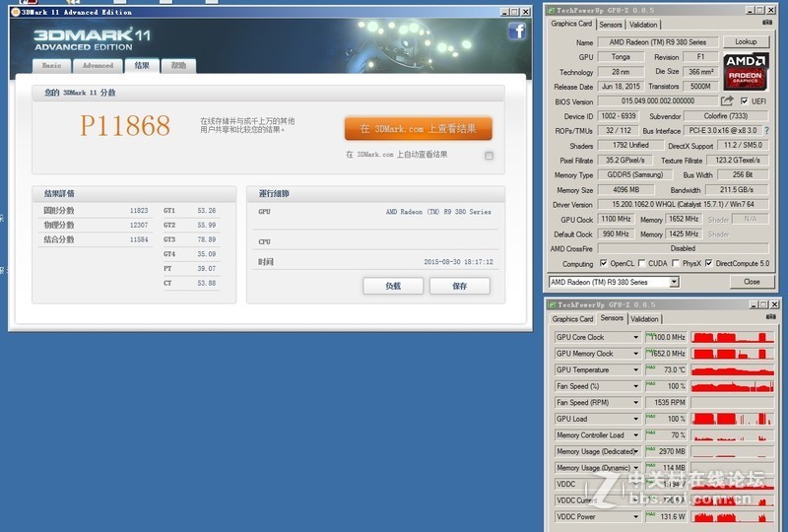The width and height of the screenshot is (788, 532).
Task: Open the Fan Speed (%) sensor dropdown
Action: 635,386
